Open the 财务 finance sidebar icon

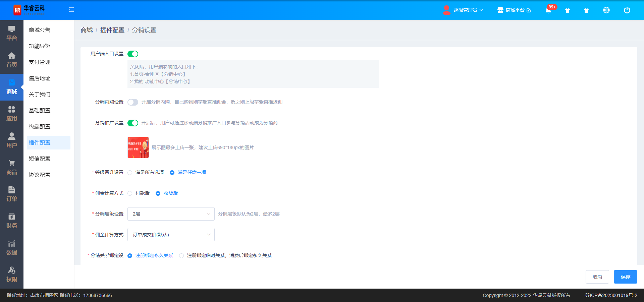(x=12, y=221)
